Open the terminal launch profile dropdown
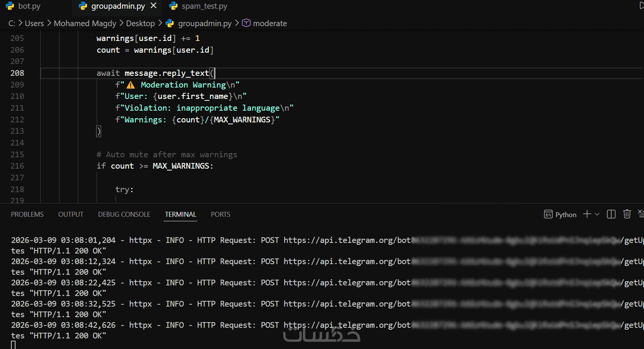The width and height of the screenshot is (644, 349). (597, 214)
